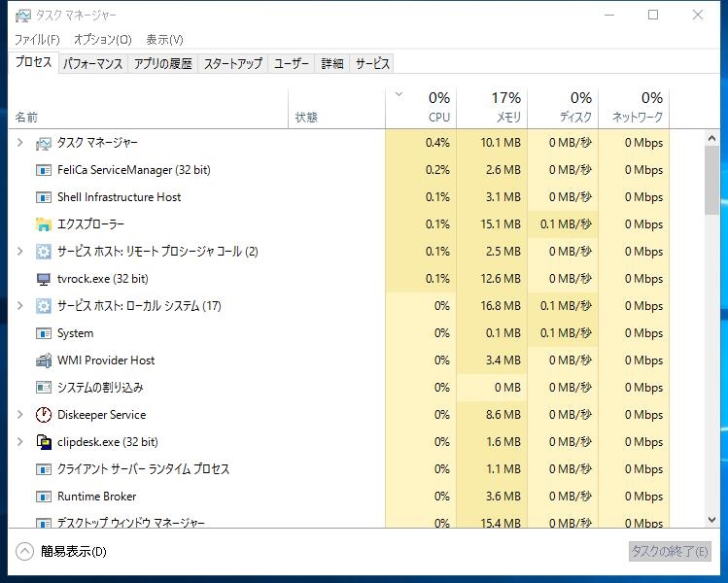Viewport: 728px width, 583px height.
Task: Select the tvrock.exe (32 bit) row name
Action: 103,279
